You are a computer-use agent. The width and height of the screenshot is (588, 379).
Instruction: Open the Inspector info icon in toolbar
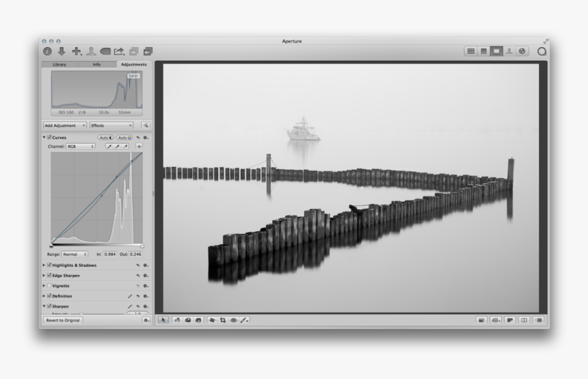[x=47, y=51]
